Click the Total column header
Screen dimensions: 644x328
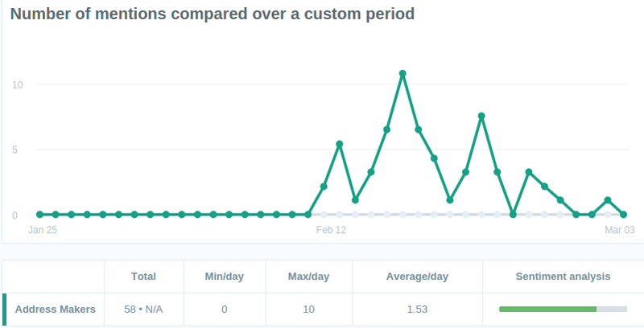[x=143, y=277]
